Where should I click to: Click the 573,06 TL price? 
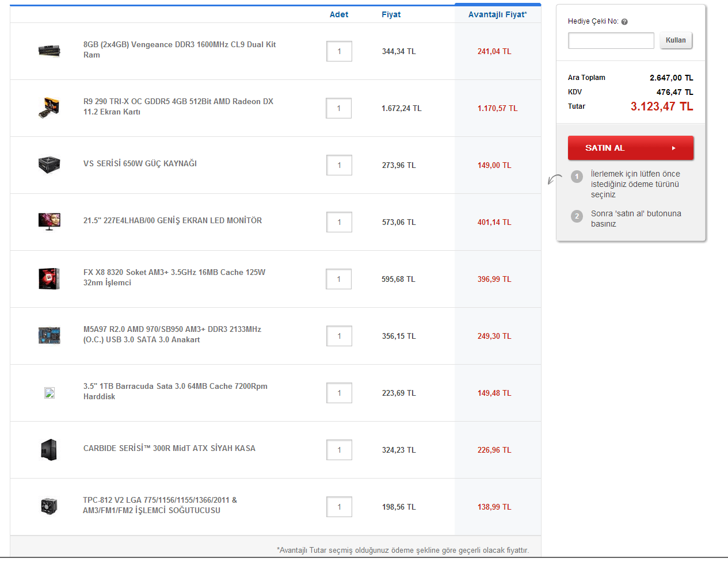399,222
